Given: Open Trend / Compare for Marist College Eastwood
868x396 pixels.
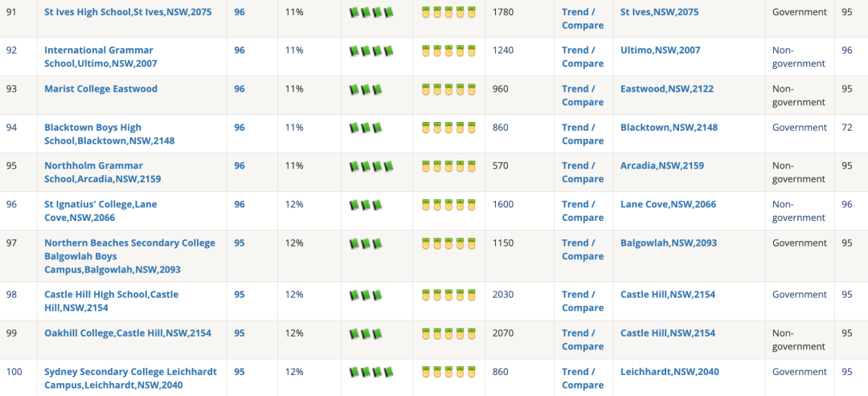Looking at the screenshot, I should point(583,96).
